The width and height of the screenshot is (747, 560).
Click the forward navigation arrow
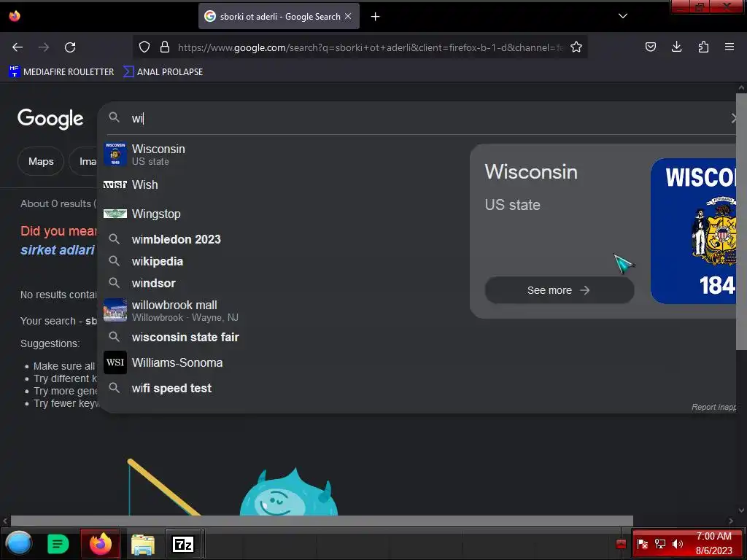44,47
